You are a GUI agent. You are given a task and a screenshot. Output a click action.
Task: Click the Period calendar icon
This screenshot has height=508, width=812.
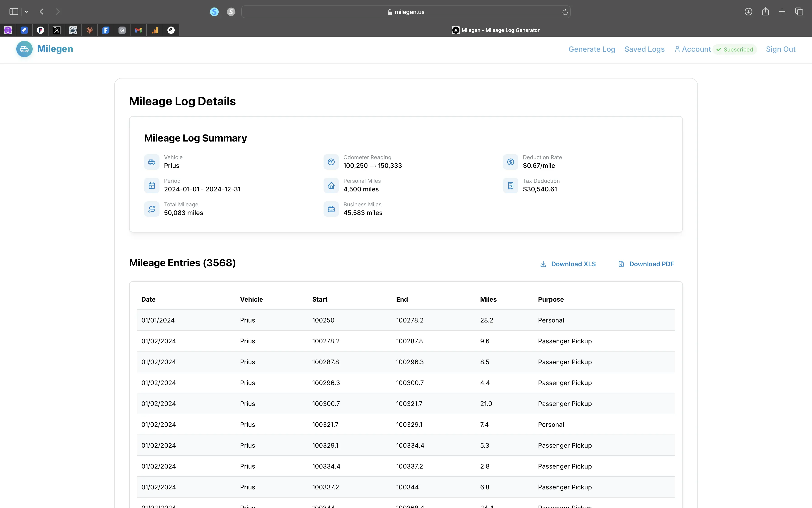(152, 186)
